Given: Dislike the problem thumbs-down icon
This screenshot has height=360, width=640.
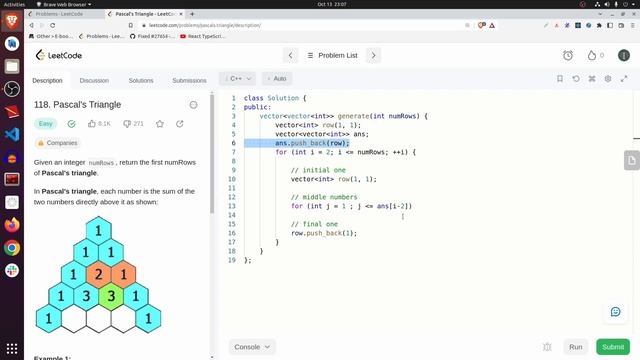Looking at the screenshot, I should [x=127, y=124].
